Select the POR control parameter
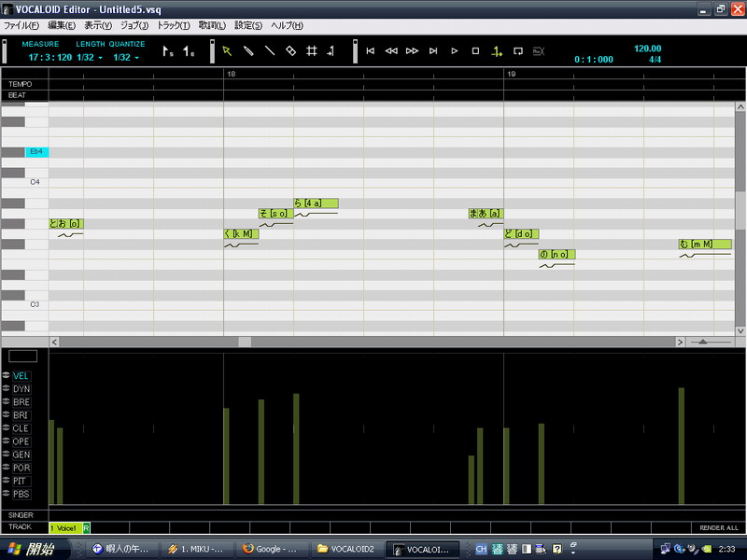Screen dimensions: 747x560 point(21,468)
